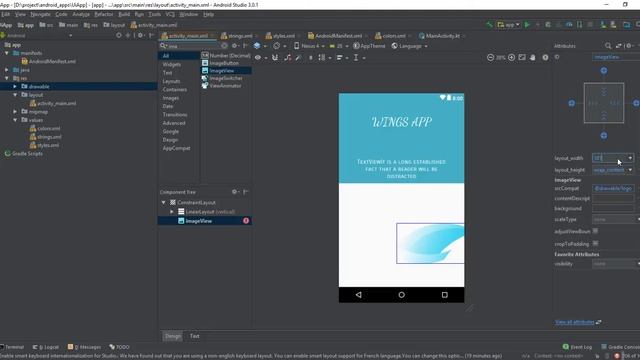The width and height of the screenshot is (640, 360).
Task: Click the orientation rotate icon in editor
Action: point(277,46)
